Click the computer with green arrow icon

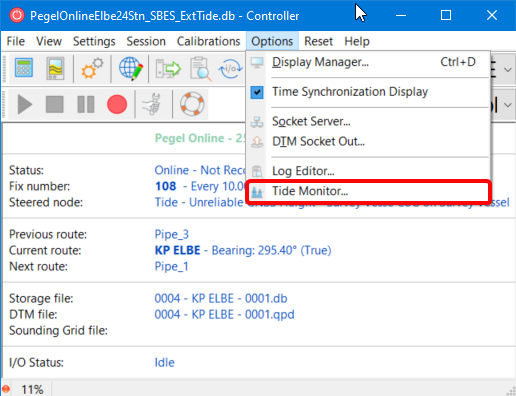point(168,69)
